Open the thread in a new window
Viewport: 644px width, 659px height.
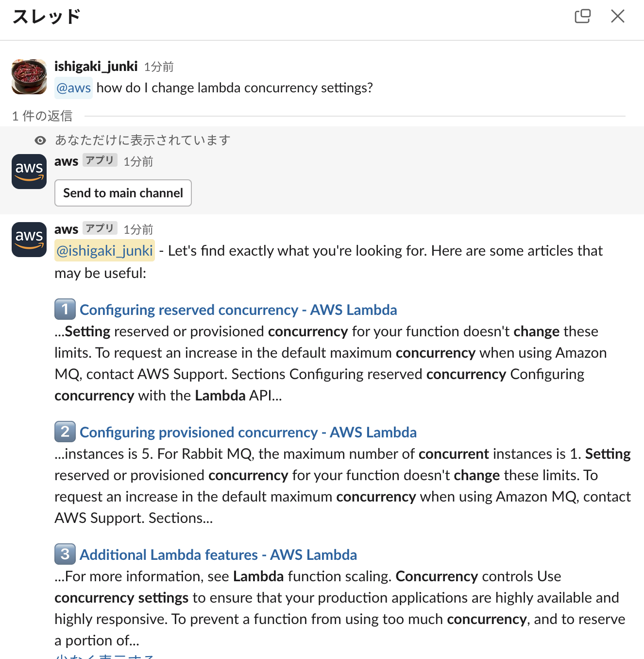pos(582,16)
